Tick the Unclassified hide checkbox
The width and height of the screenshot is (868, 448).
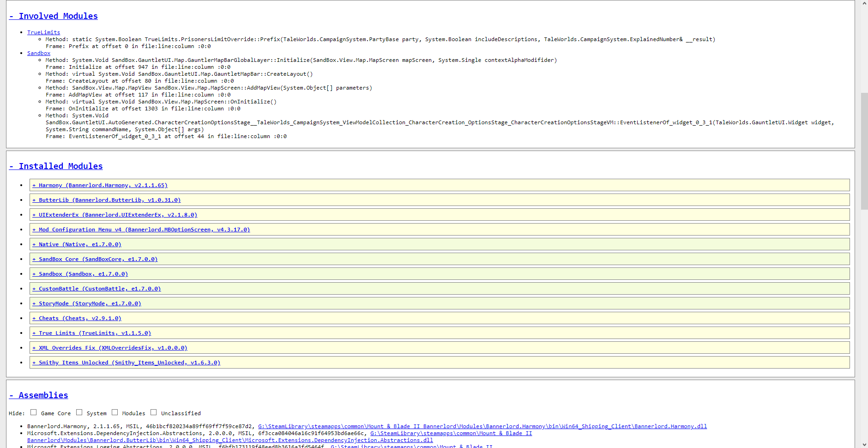tap(153, 412)
